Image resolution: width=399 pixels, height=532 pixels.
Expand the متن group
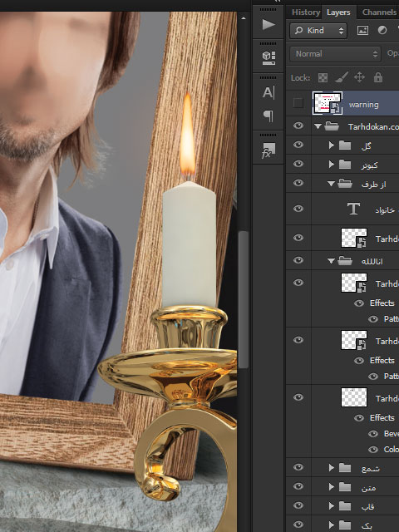coord(332,487)
